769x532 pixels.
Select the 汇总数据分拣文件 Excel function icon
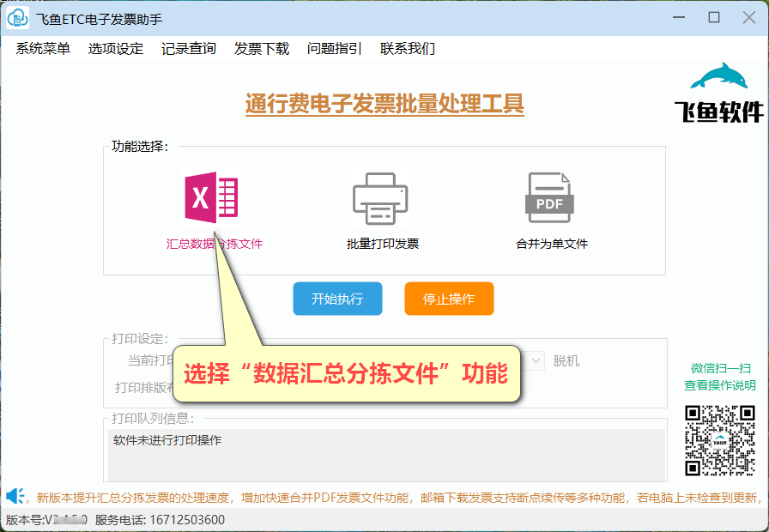pyautogui.click(x=211, y=198)
